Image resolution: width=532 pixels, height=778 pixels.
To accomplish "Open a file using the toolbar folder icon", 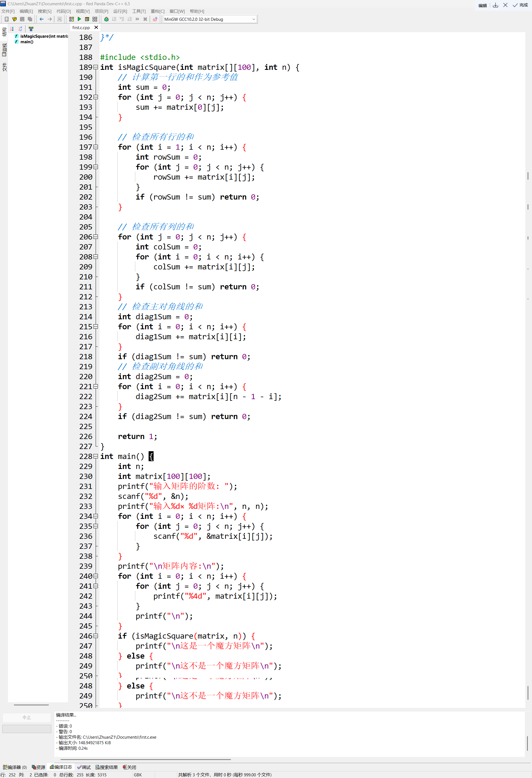I will (14, 19).
